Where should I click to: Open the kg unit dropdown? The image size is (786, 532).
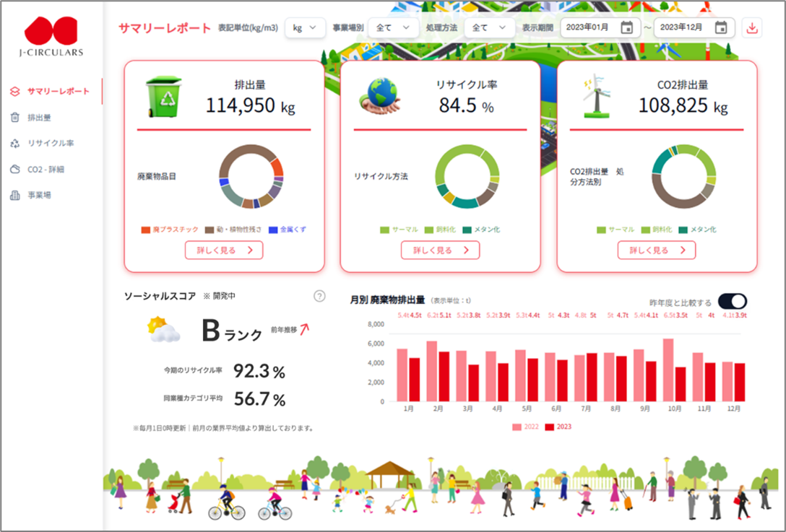[305, 28]
